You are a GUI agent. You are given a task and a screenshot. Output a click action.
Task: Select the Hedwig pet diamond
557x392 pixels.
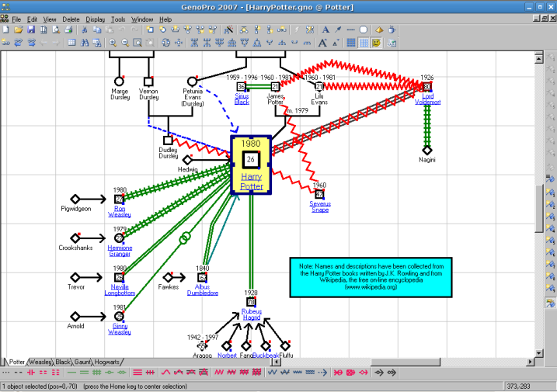187,160
